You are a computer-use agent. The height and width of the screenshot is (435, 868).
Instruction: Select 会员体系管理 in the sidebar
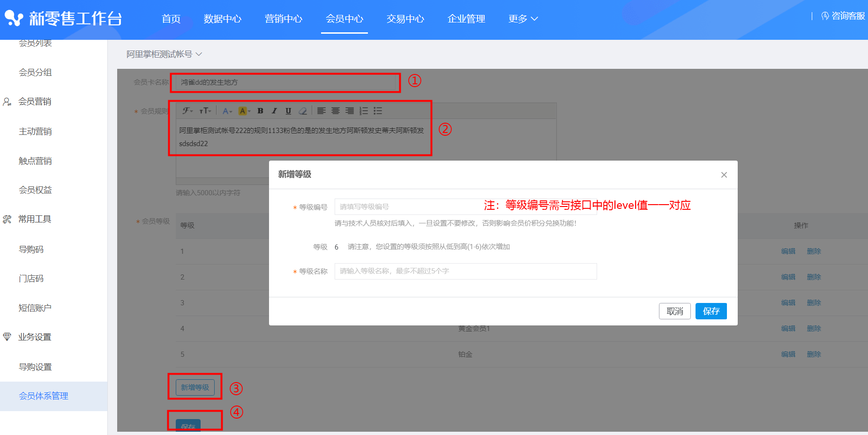coord(54,396)
